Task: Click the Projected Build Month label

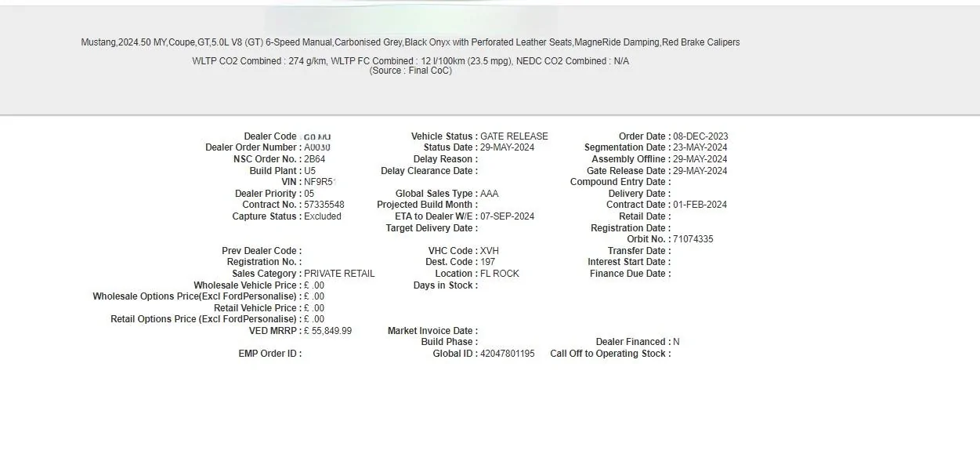Action: [428, 205]
